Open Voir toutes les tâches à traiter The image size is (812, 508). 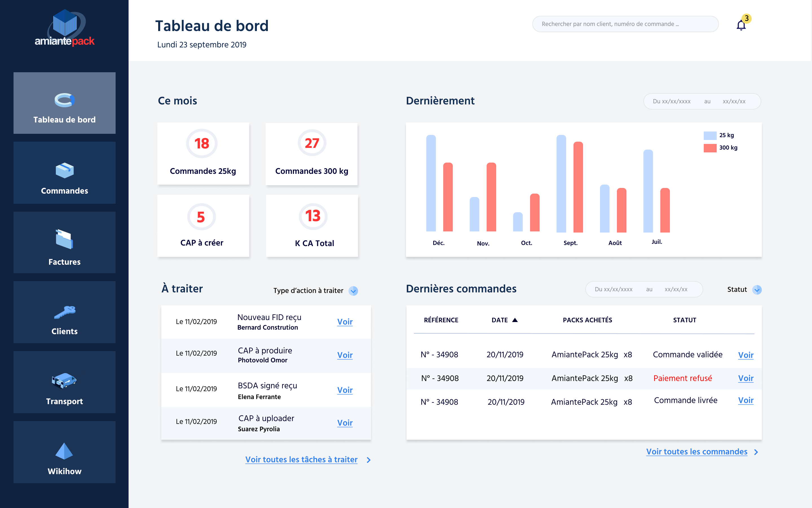click(x=301, y=460)
